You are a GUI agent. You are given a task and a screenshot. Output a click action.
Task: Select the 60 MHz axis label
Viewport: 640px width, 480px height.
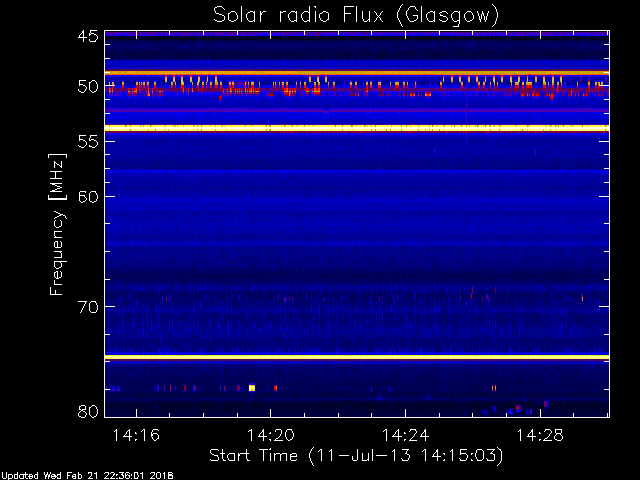[x=88, y=197]
